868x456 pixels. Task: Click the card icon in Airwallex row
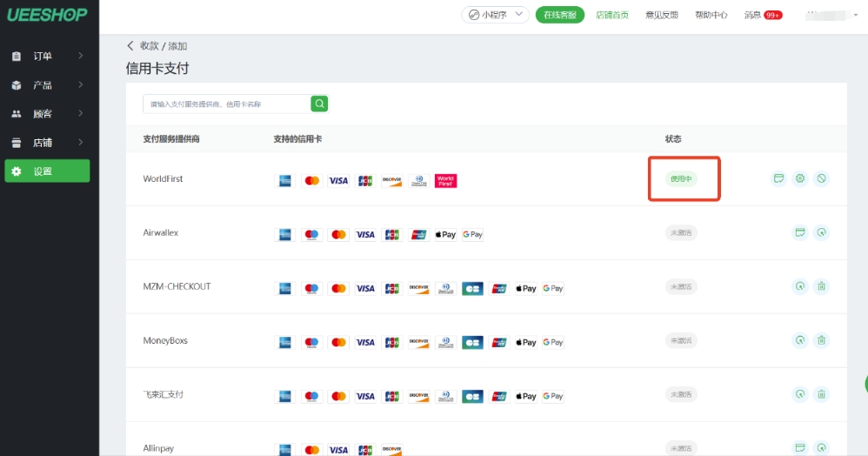click(800, 233)
